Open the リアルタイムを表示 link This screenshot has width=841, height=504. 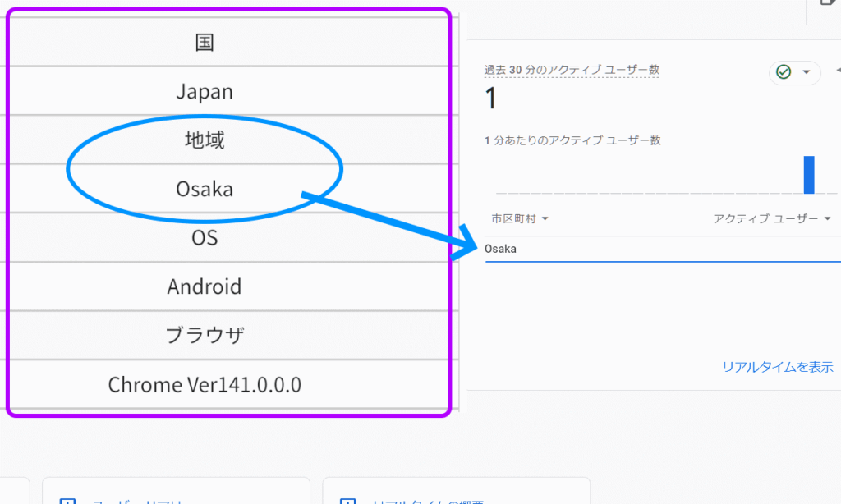777,367
